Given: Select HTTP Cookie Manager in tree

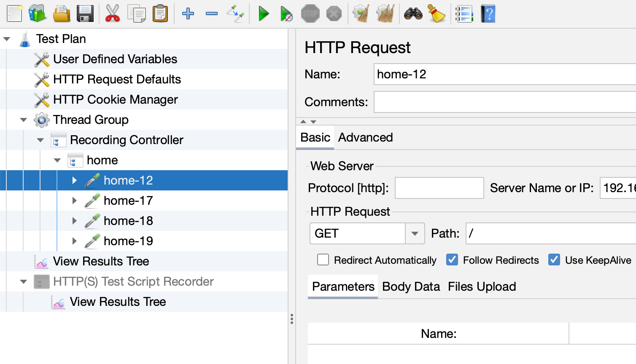Looking at the screenshot, I should coord(115,99).
